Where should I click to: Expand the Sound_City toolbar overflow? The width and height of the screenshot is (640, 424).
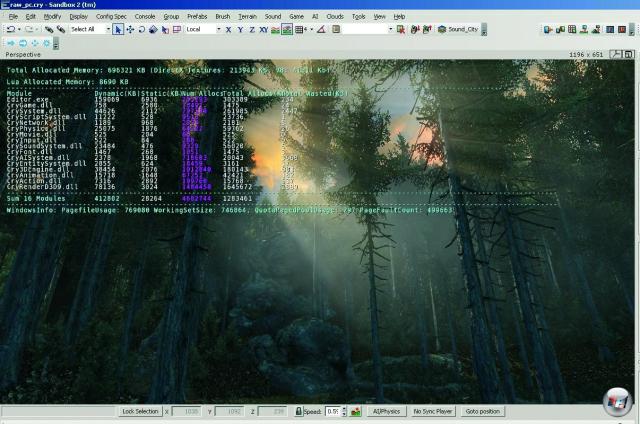tap(484, 29)
